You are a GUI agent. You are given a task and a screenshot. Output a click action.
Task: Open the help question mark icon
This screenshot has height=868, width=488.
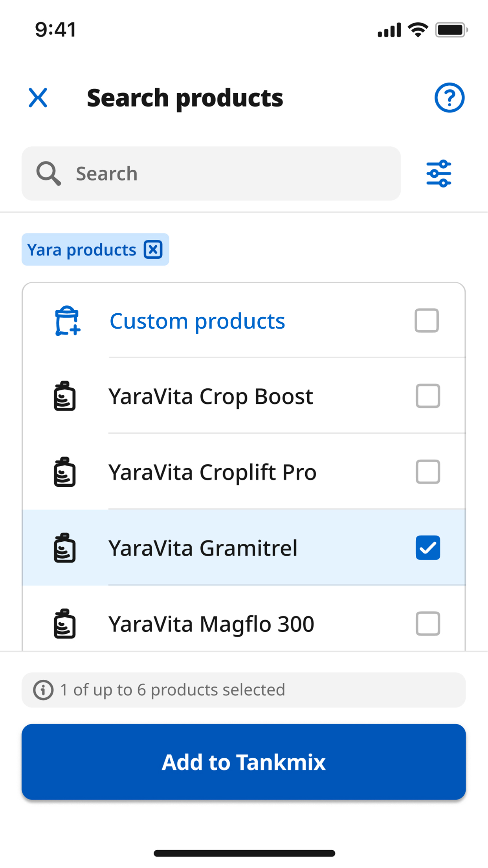pyautogui.click(x=449, y=97)
